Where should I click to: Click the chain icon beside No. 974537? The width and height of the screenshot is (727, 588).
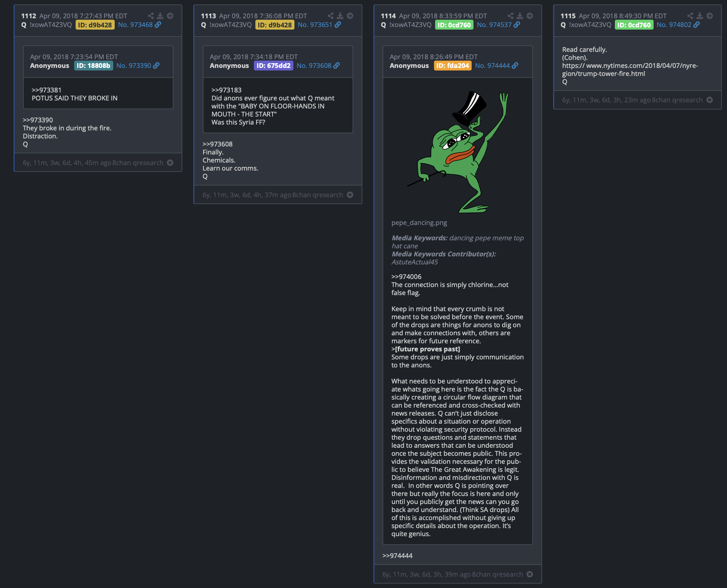point(517,24)
